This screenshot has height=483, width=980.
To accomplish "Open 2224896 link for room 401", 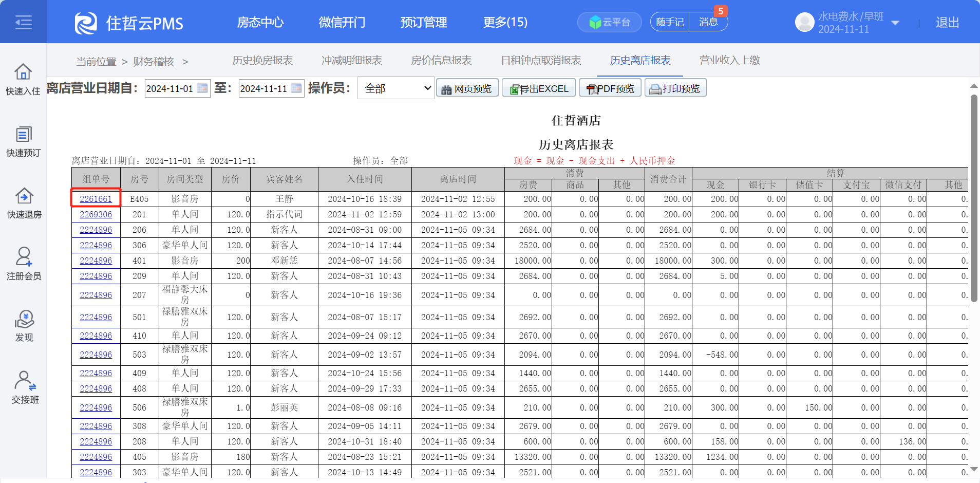I will click(96, 261).
